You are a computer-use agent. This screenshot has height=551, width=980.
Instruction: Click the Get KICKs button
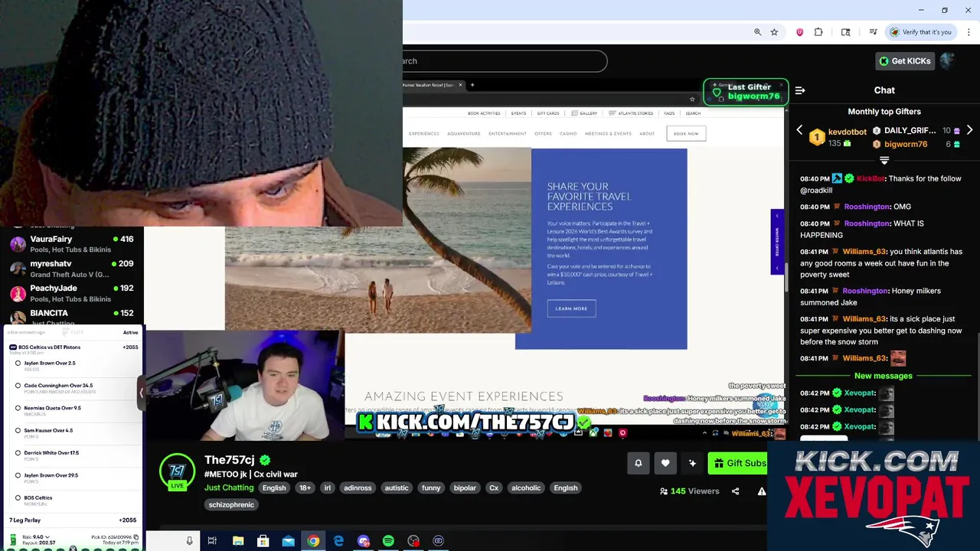coord(904,61)
